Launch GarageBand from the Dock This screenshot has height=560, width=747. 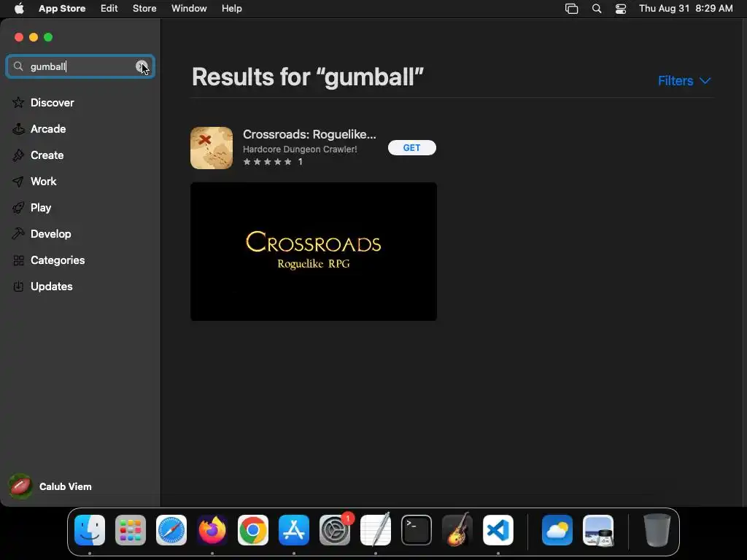tap(457, 530)
